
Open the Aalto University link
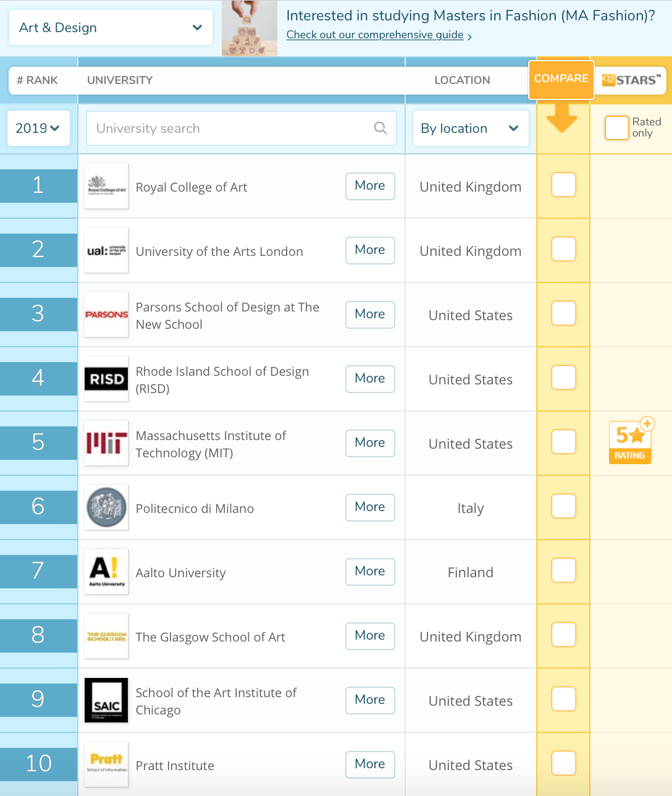pyautogui.click(x=180, y=573)
